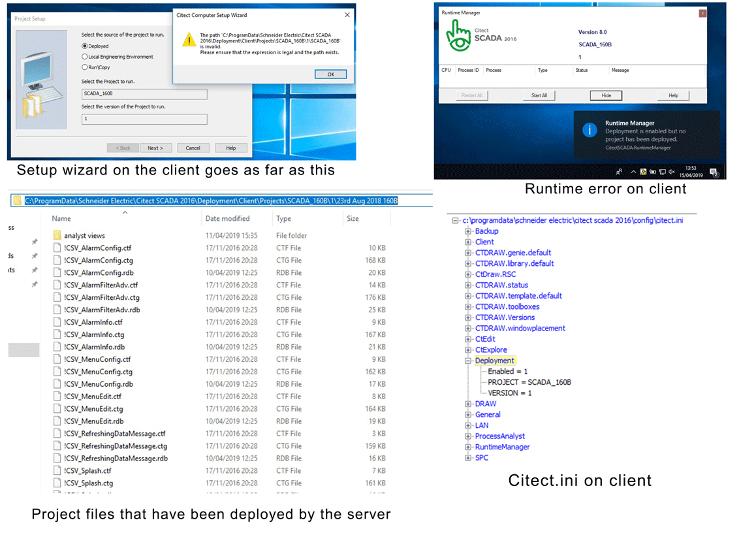Sort files by Size column
This screenshot has width=756, height=535.
(353, 219)
